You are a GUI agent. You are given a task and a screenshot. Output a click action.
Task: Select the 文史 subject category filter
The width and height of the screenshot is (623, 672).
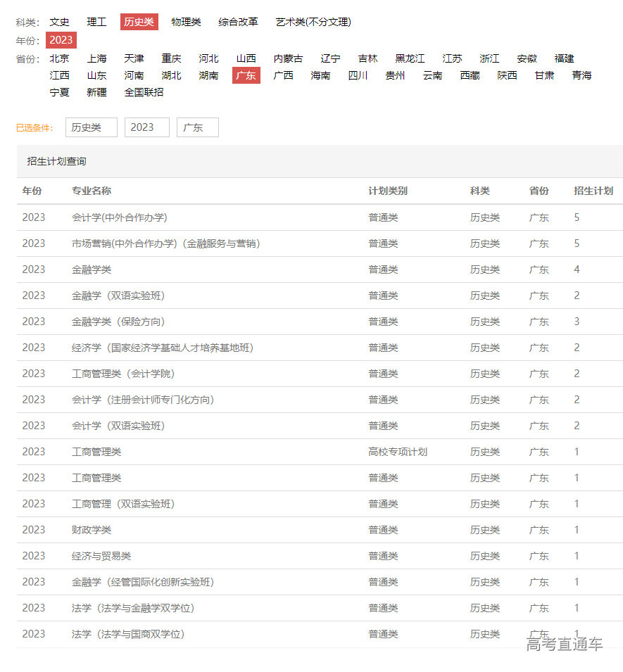[59, 22]
